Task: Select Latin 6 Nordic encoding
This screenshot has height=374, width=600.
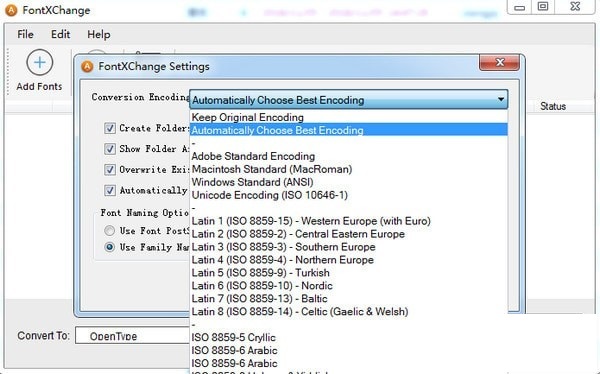Action: pyautogui.click(x=349, y=286)
